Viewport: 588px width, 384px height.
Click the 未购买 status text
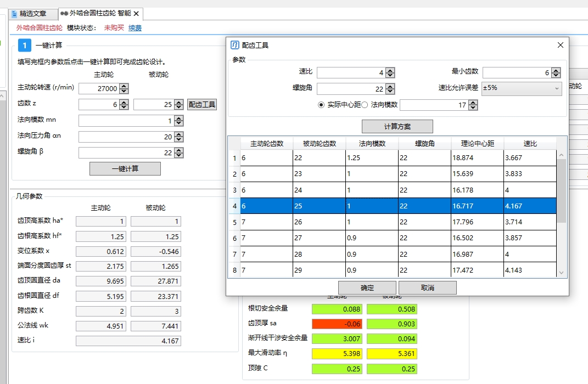click(x=114, y=28)
